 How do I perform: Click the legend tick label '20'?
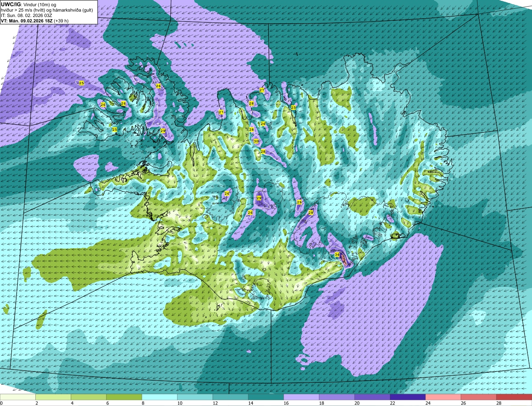(x=357, y=403)
